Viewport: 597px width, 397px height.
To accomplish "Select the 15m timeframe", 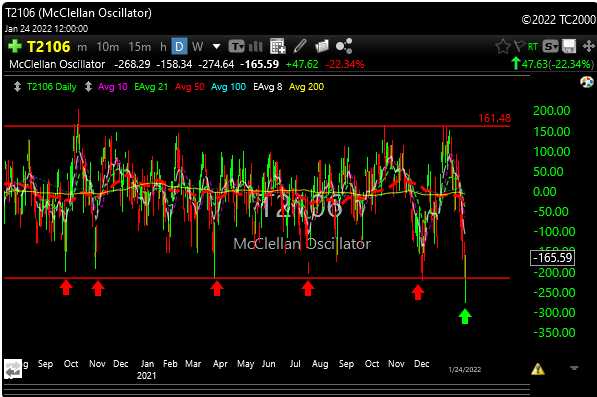I will (140, 47).
